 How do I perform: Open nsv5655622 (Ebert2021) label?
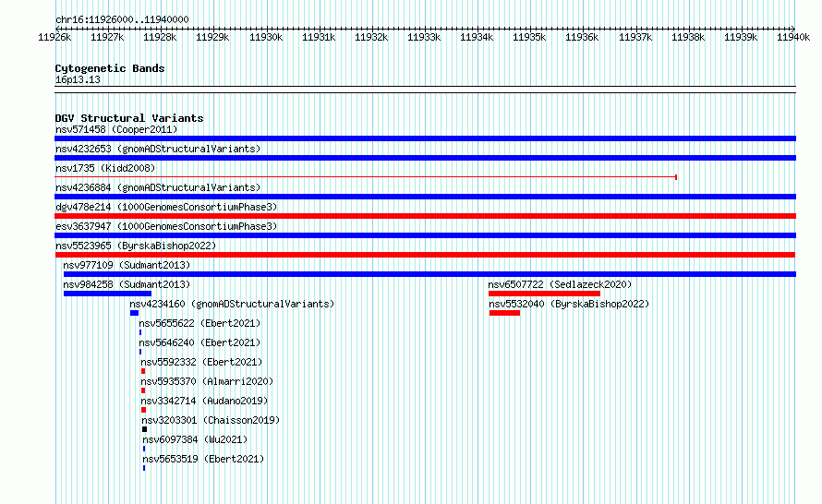[x=199, y=323]
